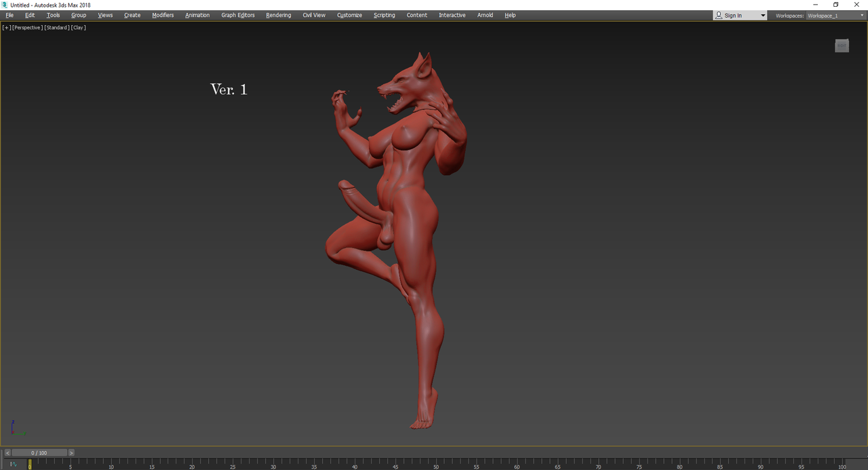Viewport: 868px width, 470px height.
Task: Open the Animation menu
Action: [x=197, y=15]
